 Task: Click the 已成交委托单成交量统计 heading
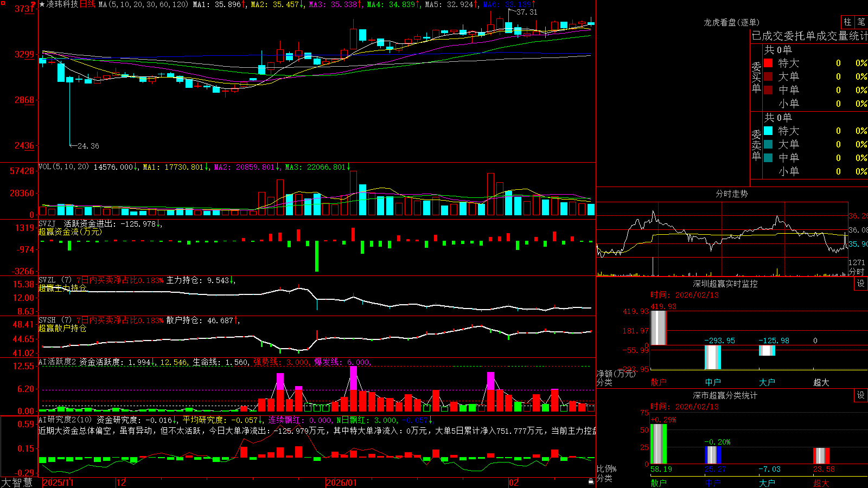[x=809, y=36]
